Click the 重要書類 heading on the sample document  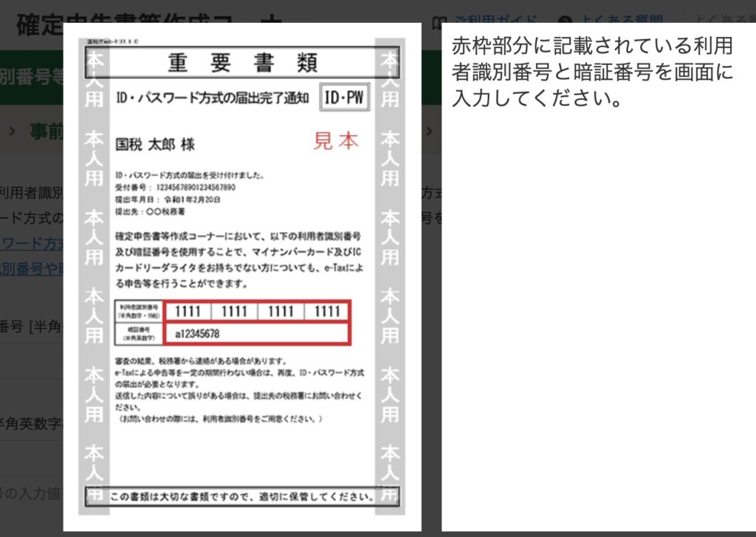click(242, 63)
